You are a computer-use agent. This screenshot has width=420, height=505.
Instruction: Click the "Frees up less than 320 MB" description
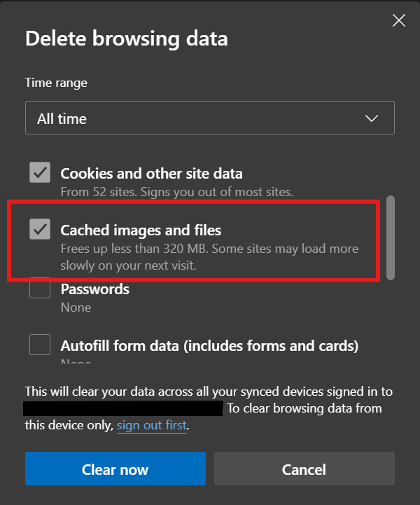coord(209,255)
